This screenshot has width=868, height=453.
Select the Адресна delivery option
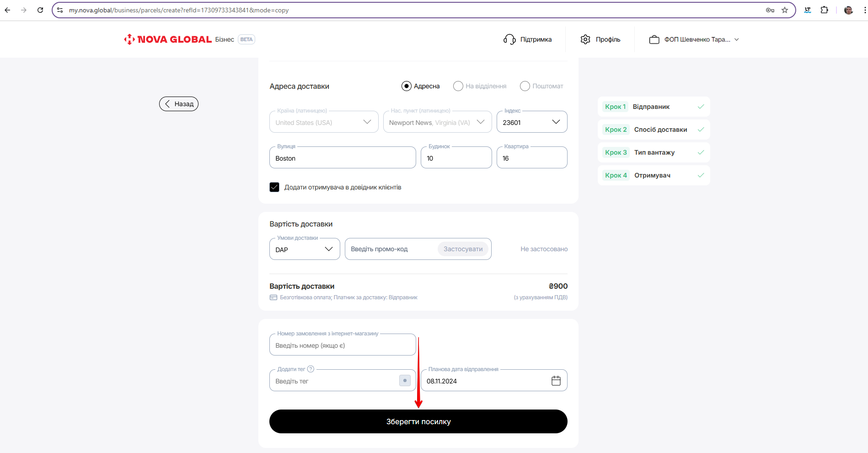coord(406,86)
